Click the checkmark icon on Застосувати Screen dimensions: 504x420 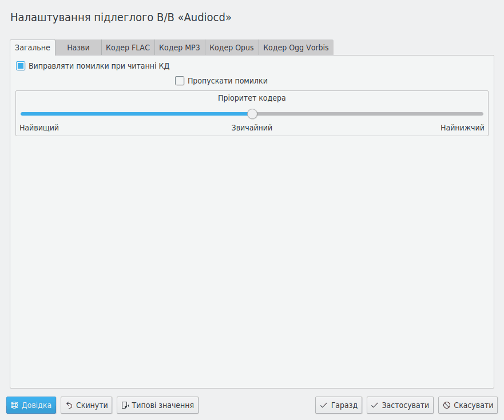(x=375, y=405)
